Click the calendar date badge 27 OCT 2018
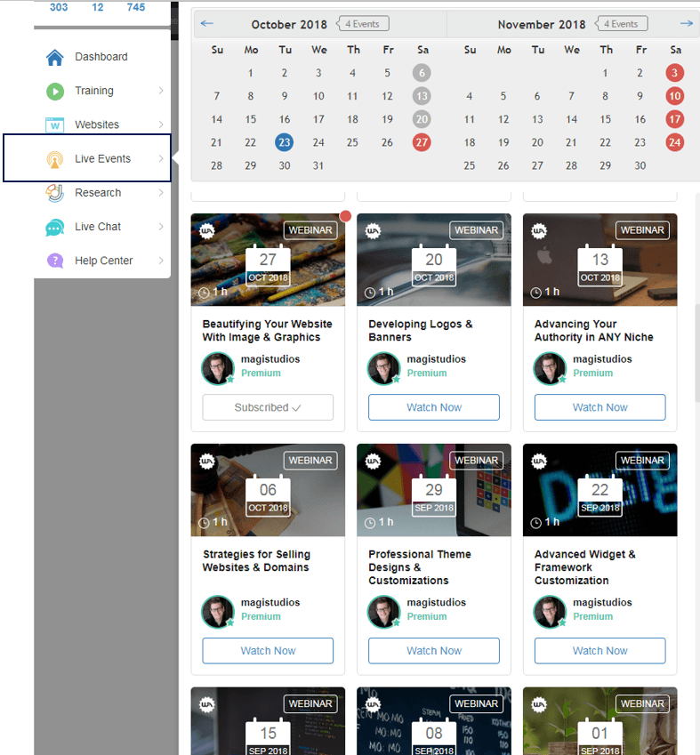 (x=268, y=266)
